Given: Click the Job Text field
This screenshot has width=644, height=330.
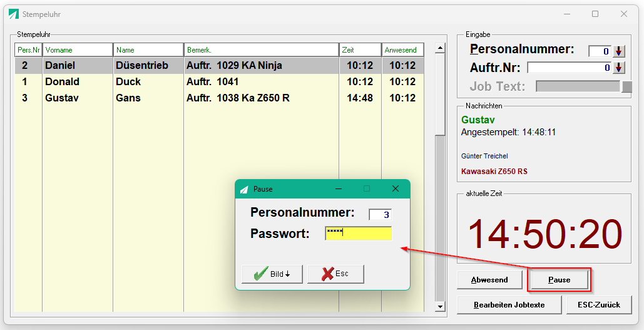Looking at the screenshot, I should (x=579, y=86).
